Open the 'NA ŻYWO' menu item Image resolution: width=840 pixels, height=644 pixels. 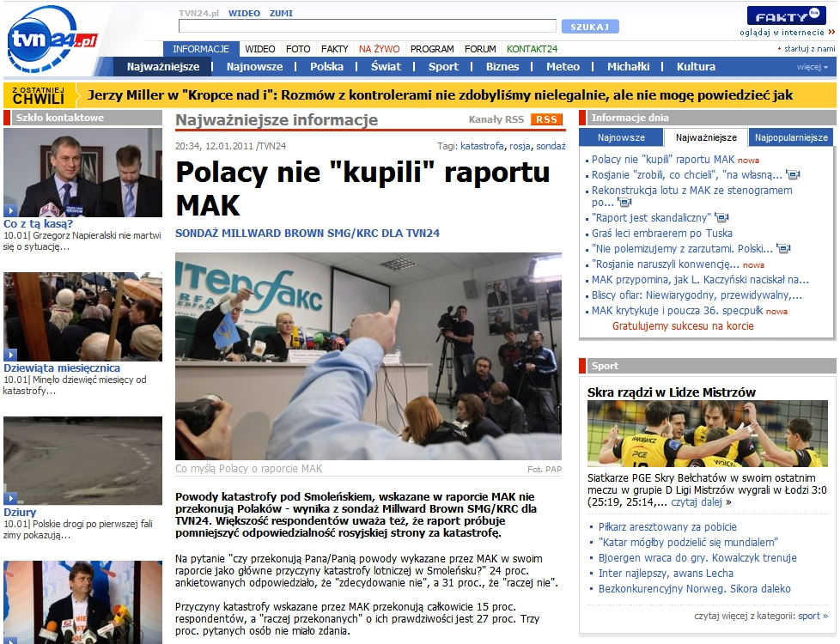pyautogui.click(x=380, y=49)
